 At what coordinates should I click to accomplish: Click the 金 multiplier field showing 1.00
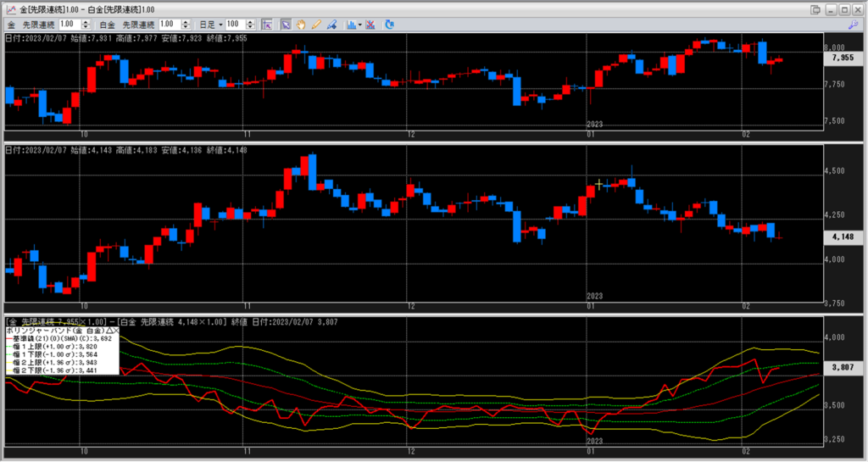pyautogui.click(x=69, y=25)
